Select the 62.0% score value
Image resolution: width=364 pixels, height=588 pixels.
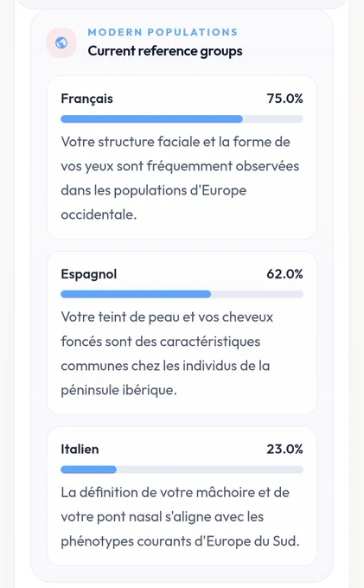[285, 274]
